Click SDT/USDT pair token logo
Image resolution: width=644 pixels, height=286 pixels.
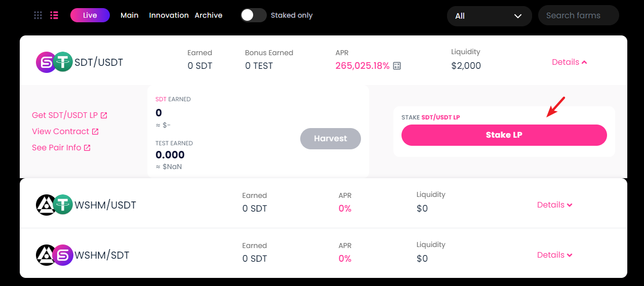tap(55, 62)
